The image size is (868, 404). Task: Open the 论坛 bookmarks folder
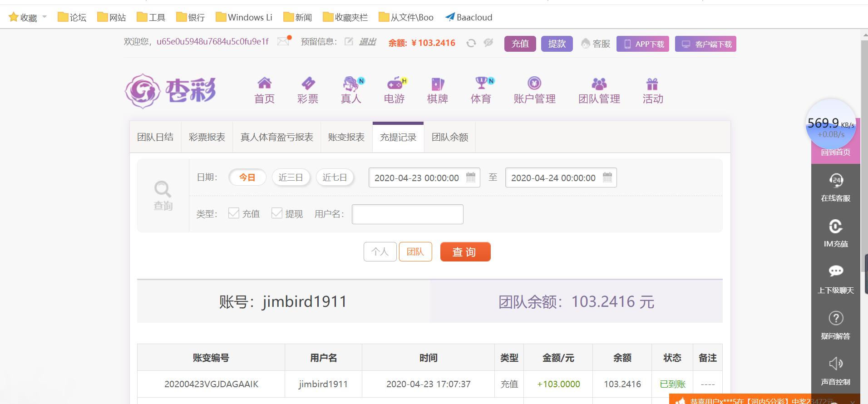[72, 17]
